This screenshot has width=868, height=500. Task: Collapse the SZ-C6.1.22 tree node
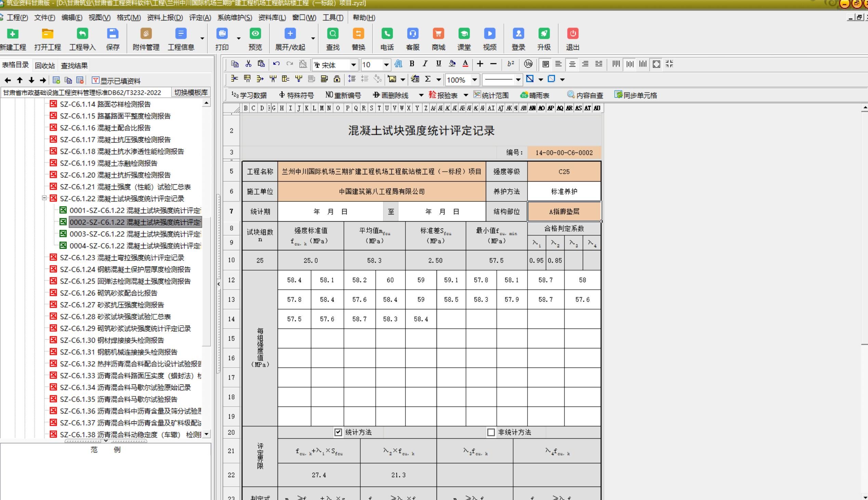click(x=44, y=198)
